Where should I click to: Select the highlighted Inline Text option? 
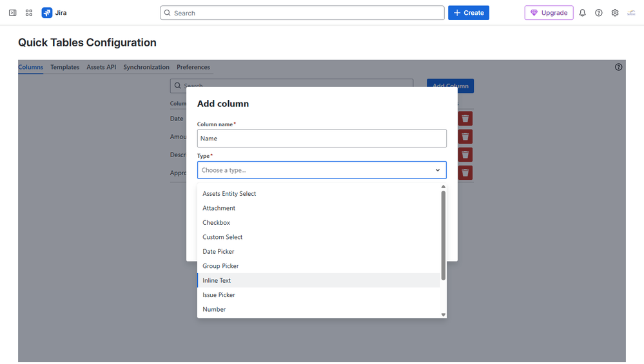[x=318, y=280]
